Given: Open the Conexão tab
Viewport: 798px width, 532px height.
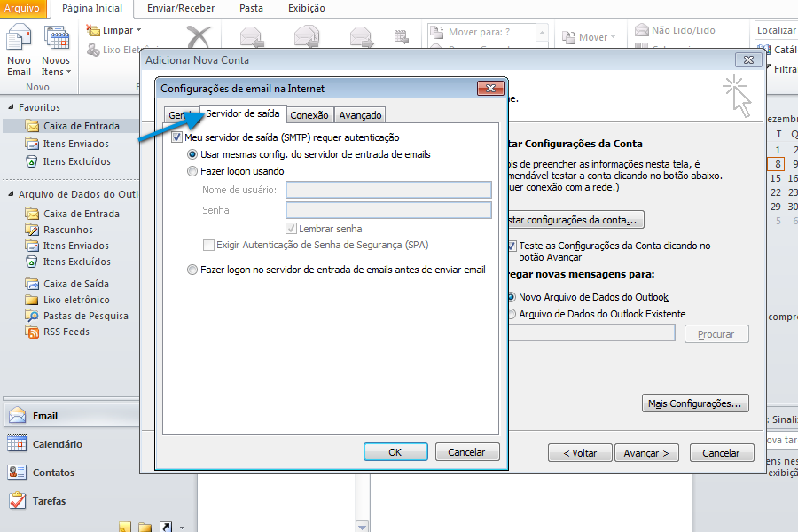Looking at the screenshot, I should (x=309, y=115).
